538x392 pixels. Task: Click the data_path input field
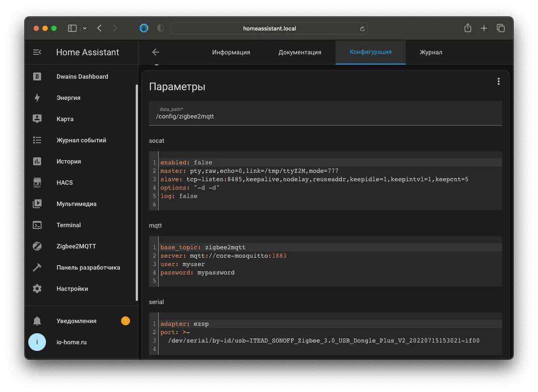coord(325,113)
